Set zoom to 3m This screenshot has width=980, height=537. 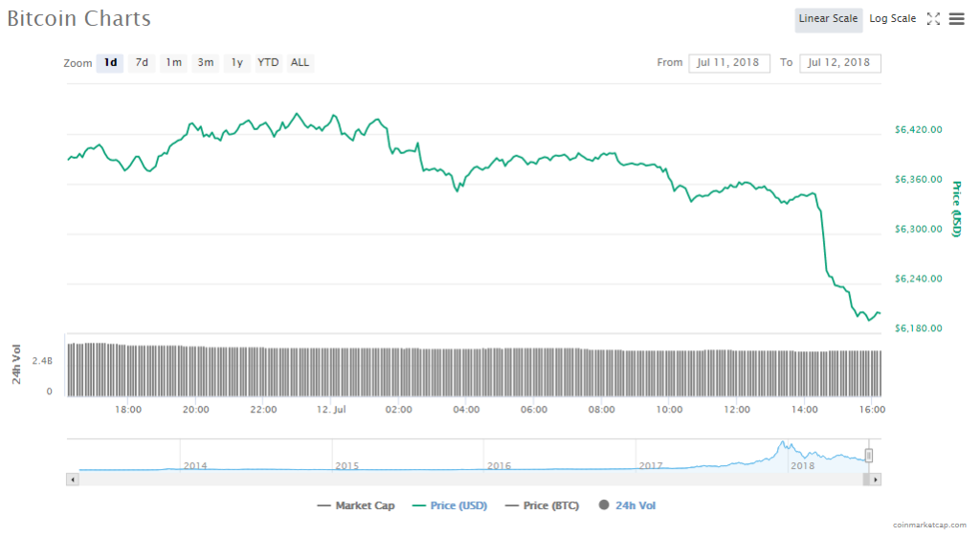pyautogui.click(x=205, y=63)
